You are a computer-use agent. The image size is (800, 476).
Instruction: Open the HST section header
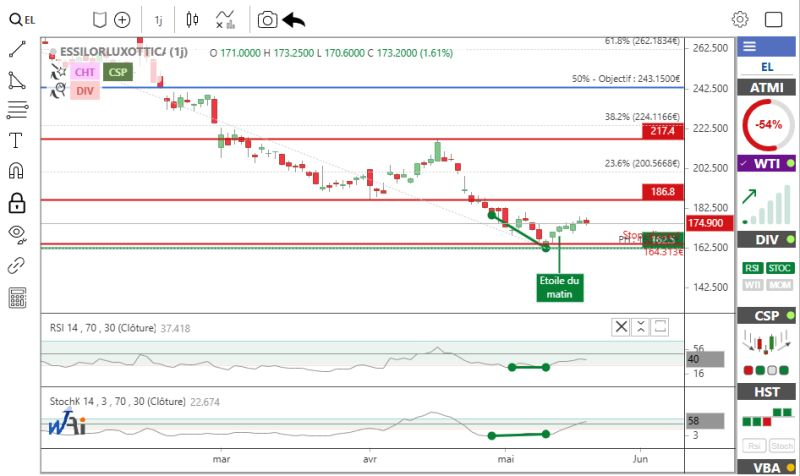(766, 392)
